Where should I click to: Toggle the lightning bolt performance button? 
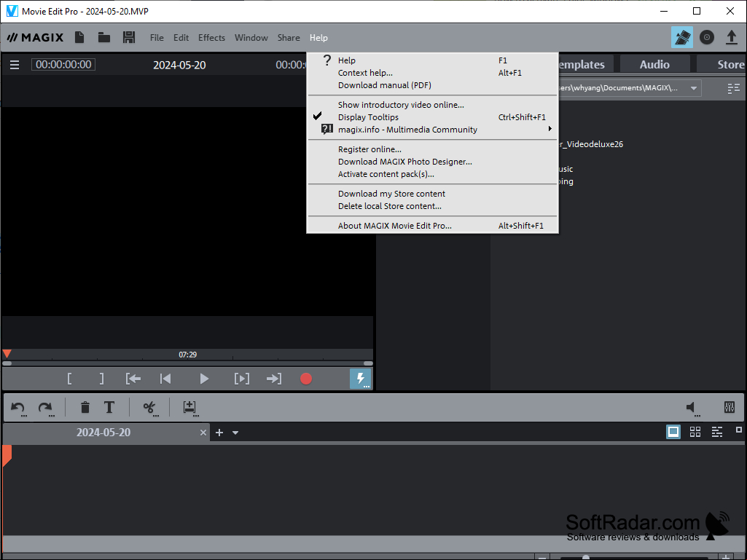361,379
